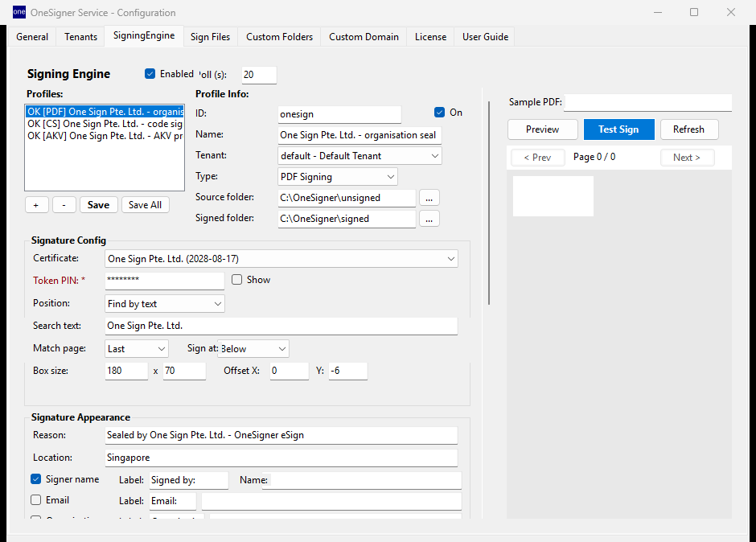
Task: Click the Search text field
Action: pyautogui.click(x=281, y=326)
